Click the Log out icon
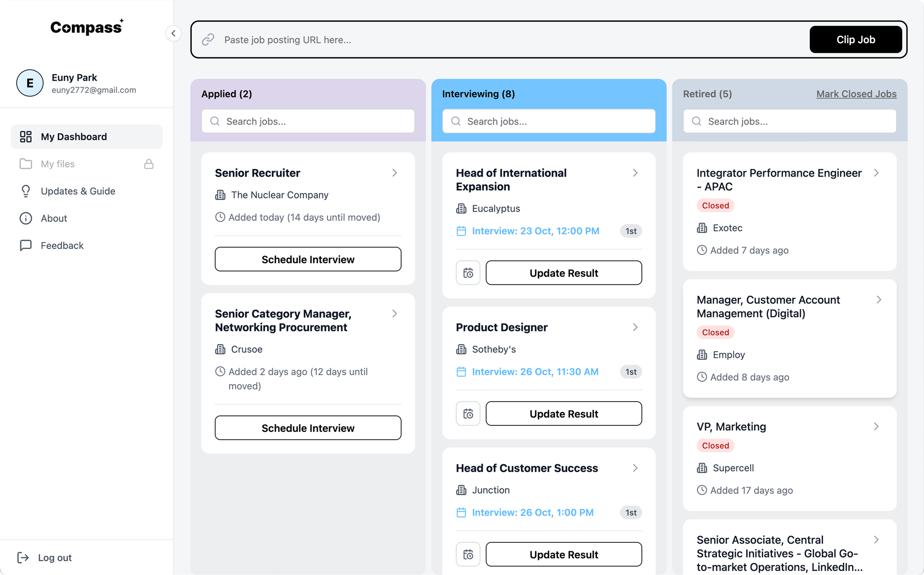The width and height of the screenshot is (924, 575). (23, 558)
